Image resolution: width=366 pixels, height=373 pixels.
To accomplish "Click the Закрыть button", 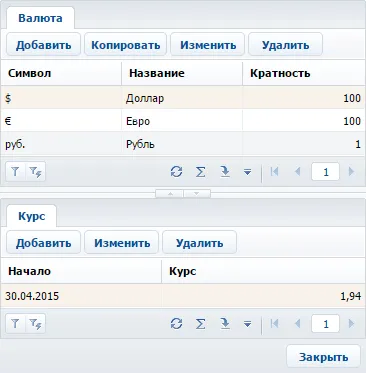I will coord(323,357).
